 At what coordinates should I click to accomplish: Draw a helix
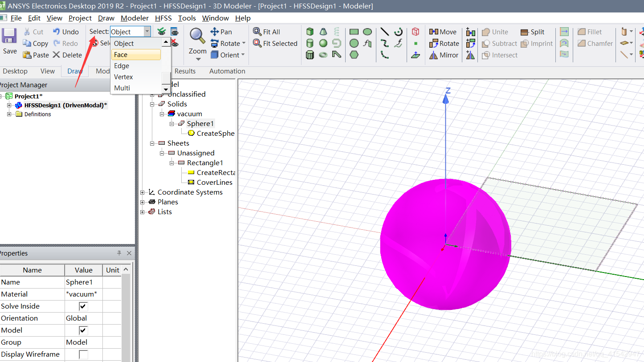[x=337, y=32]
